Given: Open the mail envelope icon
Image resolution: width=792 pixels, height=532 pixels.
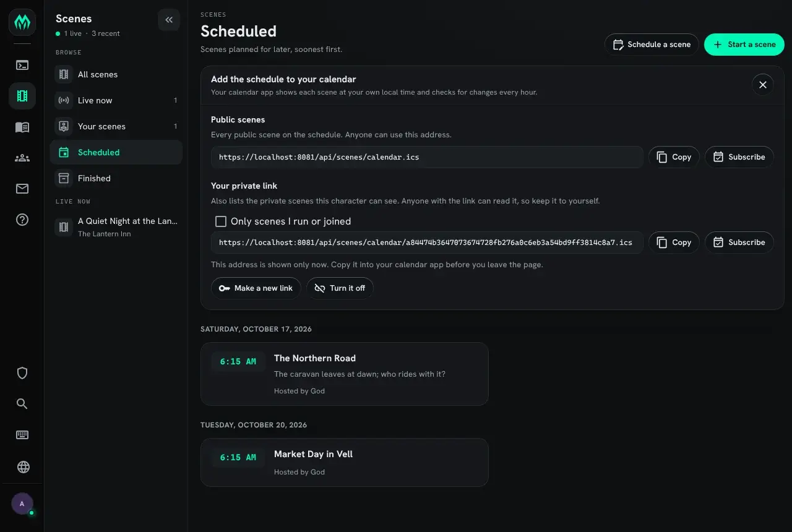Looking at the screenshot, I should 22,189.
